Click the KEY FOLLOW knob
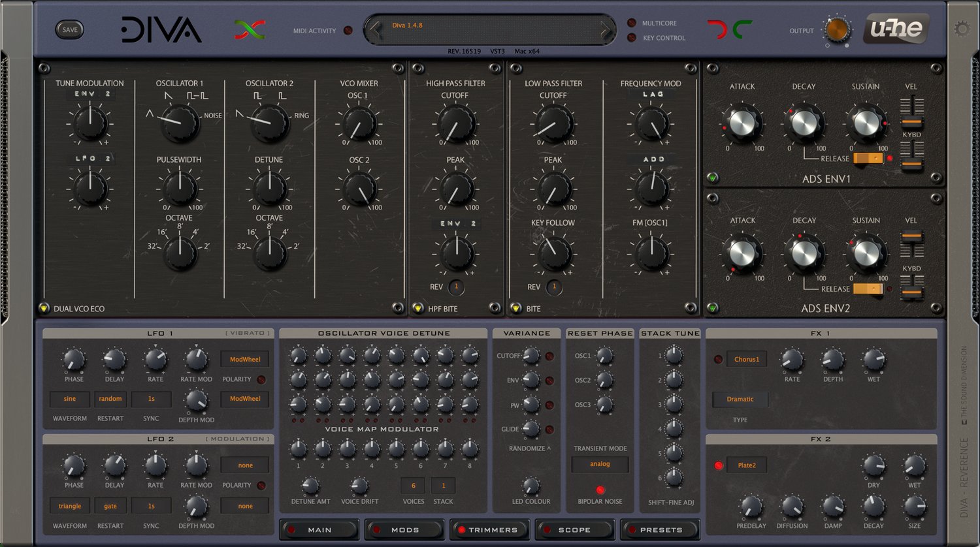 coord(554,253)
